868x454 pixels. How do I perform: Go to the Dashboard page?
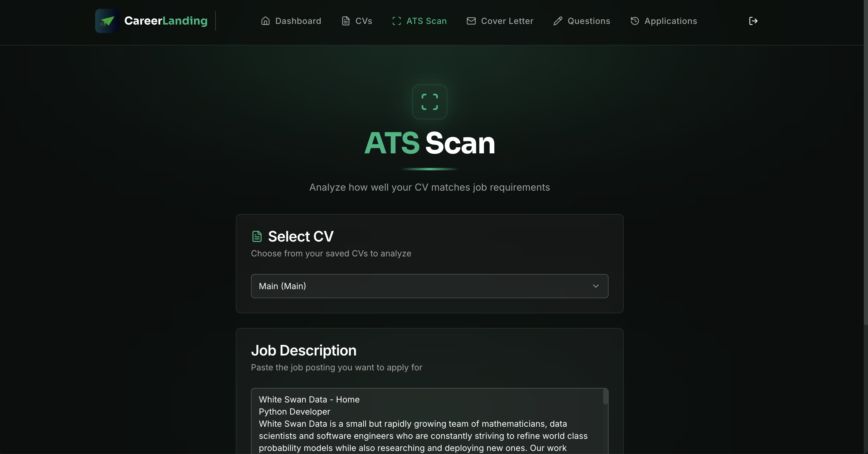(298, 21)
